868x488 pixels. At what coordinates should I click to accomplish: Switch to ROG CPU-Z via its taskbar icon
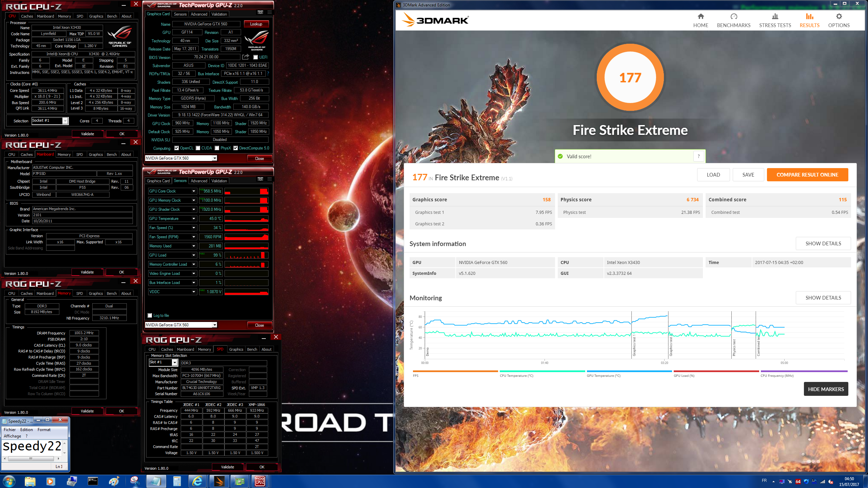click(x=260, y=481)
